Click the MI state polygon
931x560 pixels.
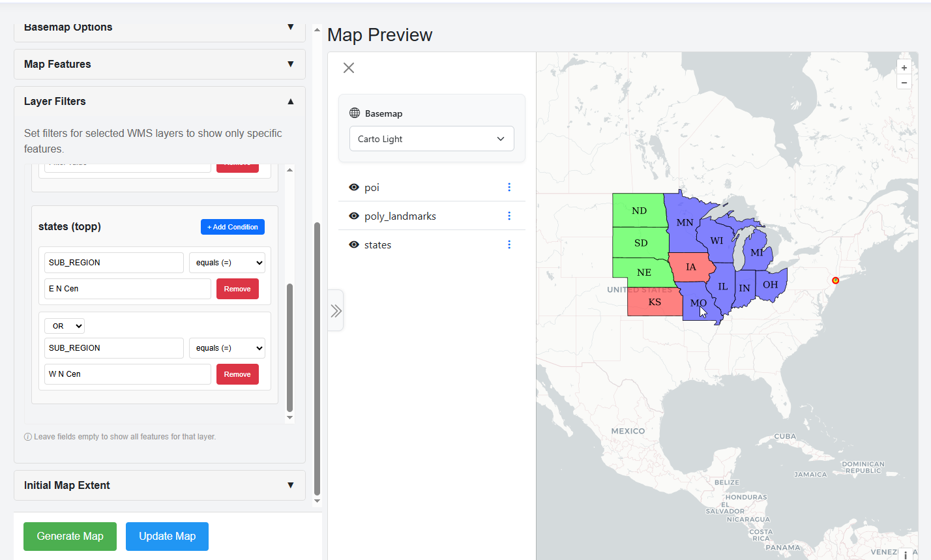tap(757, 252)
